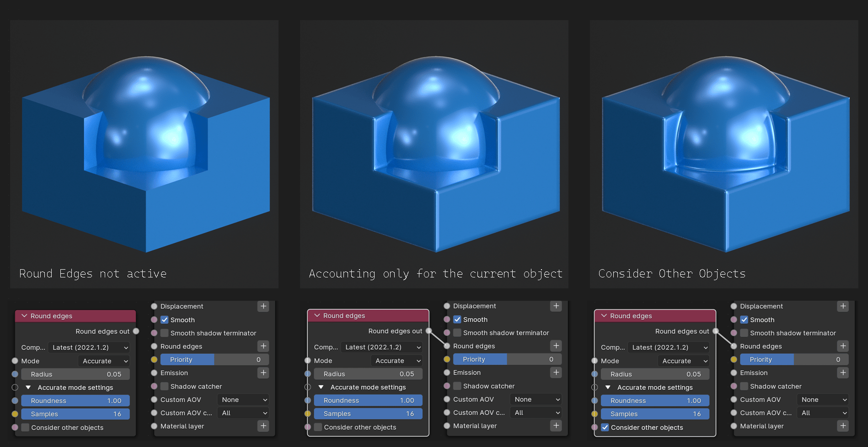Click the plus icon beside Displacement in middle panel

pyautogui.click(x=556, y=306)
